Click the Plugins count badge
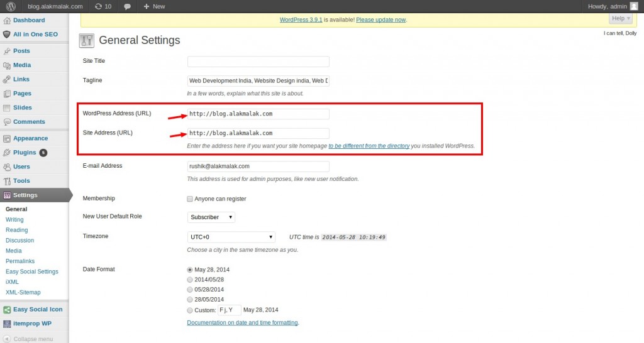Screen dimensions: 644x343 43,153
